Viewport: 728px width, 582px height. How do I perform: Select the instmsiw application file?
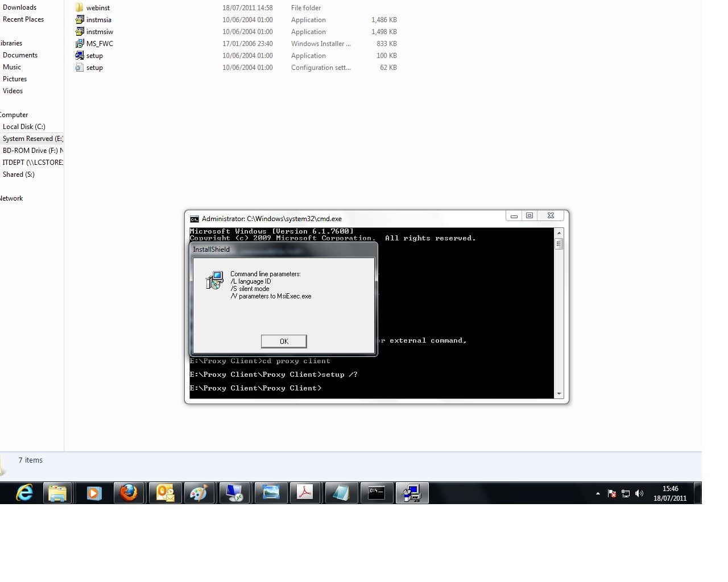coord(100,32)
